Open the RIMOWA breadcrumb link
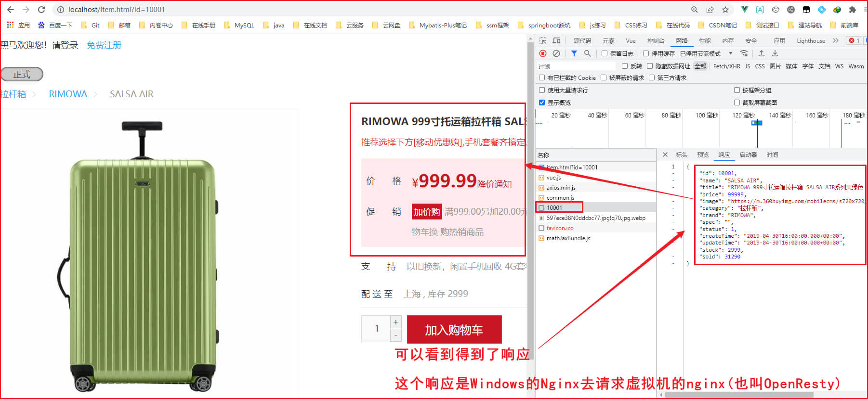This screenshot has width=868, height=399. [68, 94]
